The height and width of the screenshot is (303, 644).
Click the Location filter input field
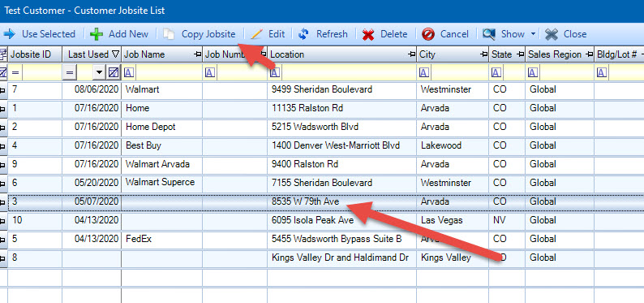point(348,73)
